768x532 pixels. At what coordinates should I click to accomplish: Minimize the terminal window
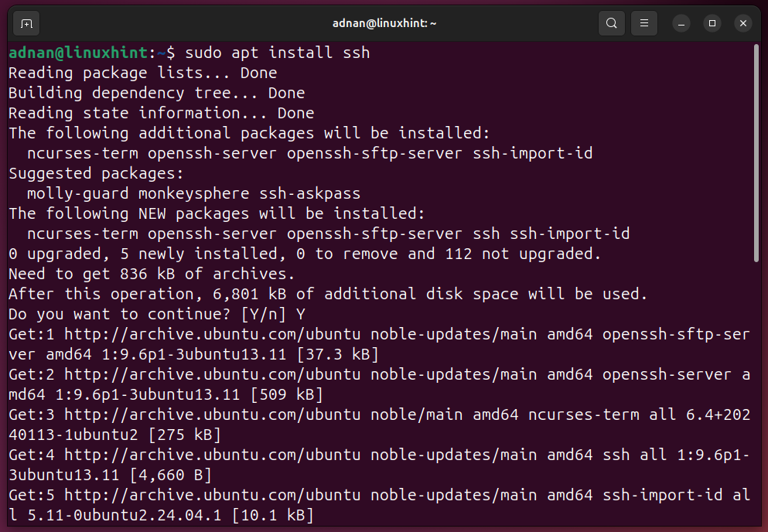[x=681, y=23]
